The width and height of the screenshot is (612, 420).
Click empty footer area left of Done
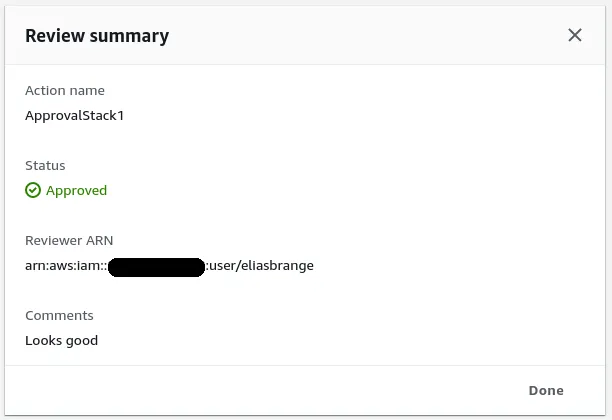(x=250, y=390)
